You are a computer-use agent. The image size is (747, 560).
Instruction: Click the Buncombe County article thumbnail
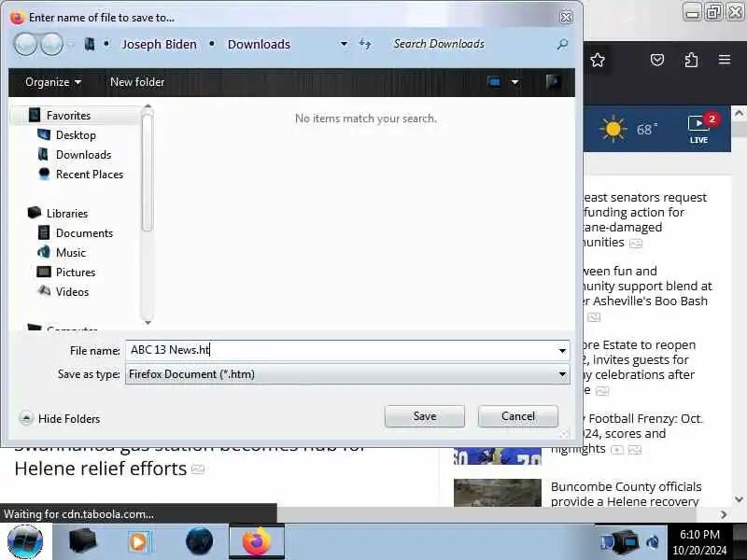coord(498,493)
